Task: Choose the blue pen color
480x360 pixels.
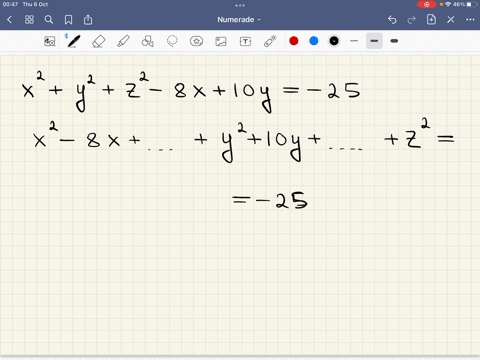Action: tap(314, 41)
